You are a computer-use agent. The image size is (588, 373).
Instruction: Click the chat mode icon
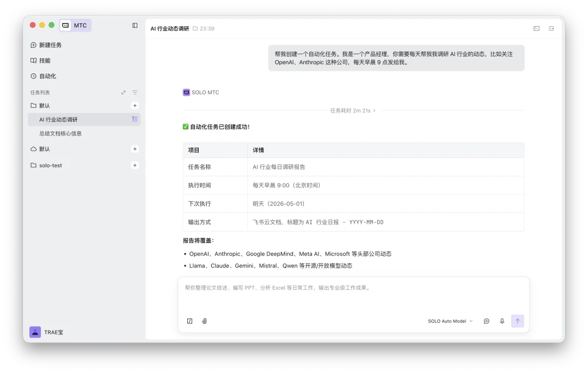(486, 321)
